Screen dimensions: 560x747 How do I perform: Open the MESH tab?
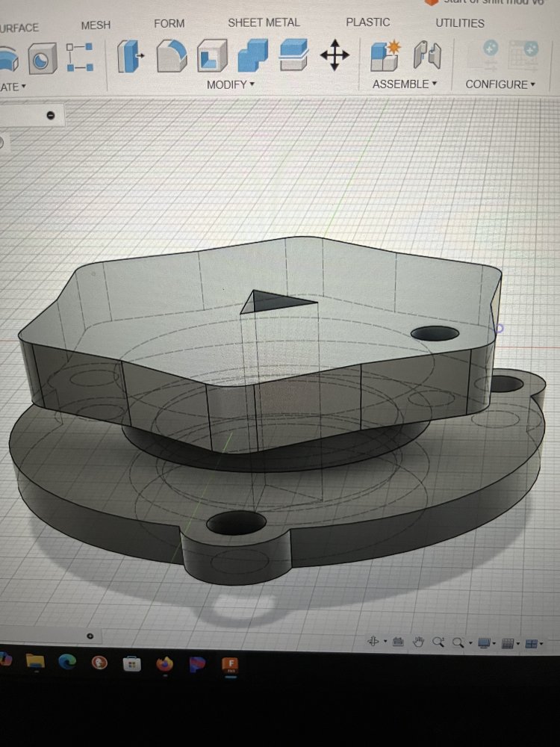tap(96, 25)
